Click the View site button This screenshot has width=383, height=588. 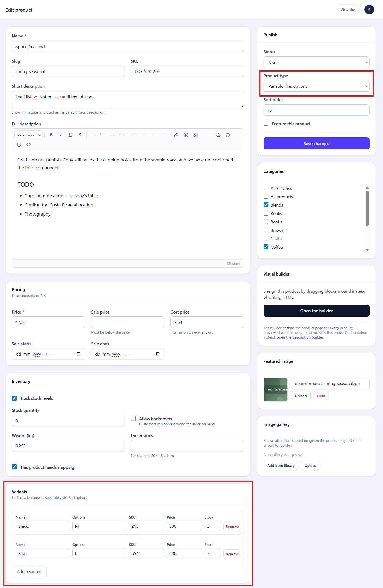pyautogui.click(x=347, y=10)
